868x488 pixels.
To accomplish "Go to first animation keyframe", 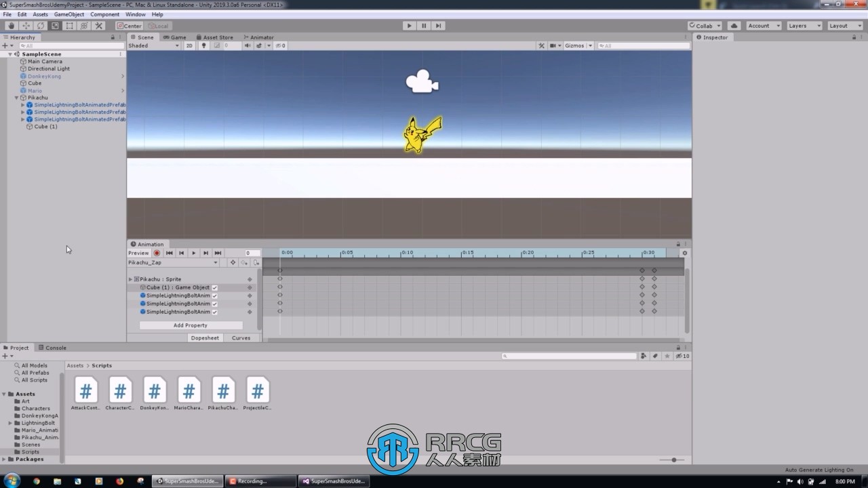I will [170, 253].
